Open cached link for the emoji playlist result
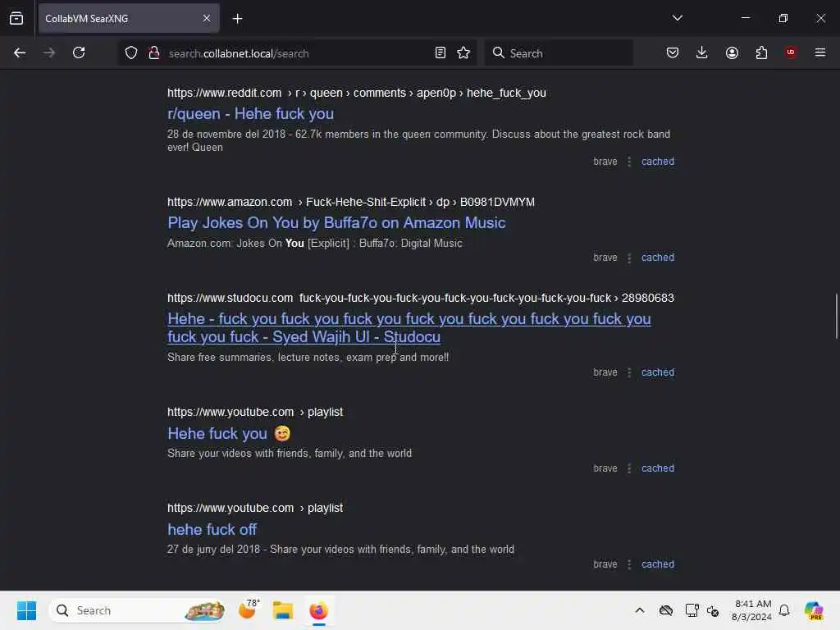Viewport: 840px width, 630px height. tap(657, 468)
